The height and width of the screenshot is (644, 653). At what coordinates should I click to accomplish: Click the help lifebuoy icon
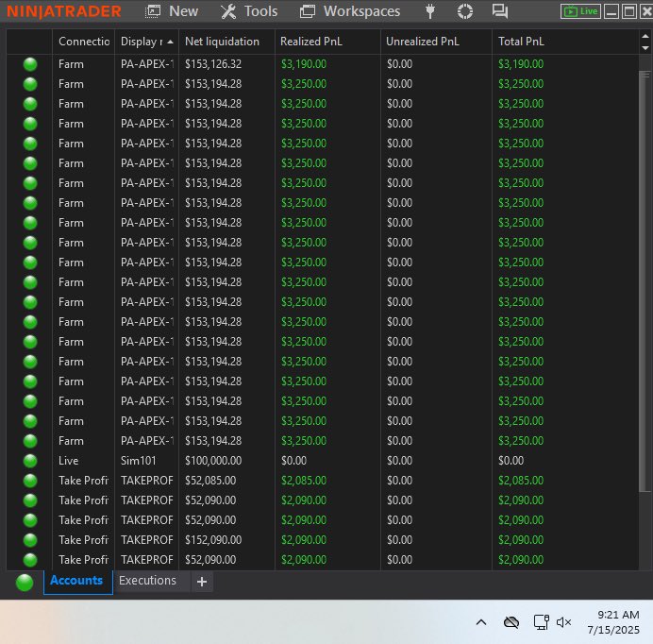[x=465, y=11]
